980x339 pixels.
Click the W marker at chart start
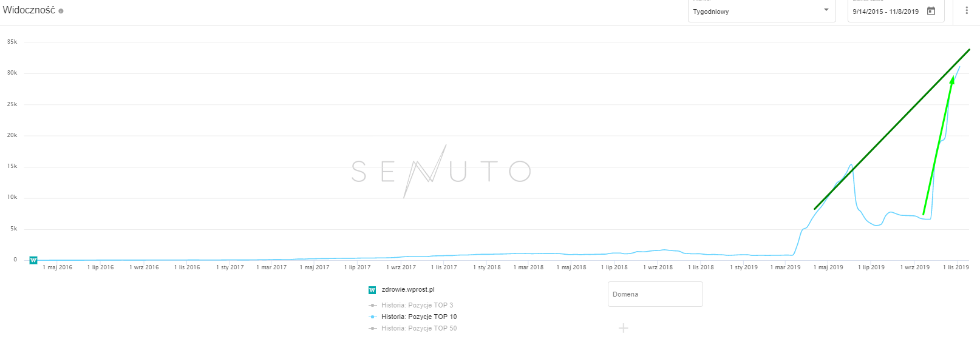pos(33,260)
